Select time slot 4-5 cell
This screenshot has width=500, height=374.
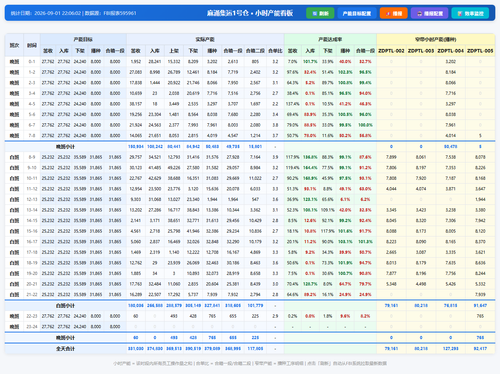[x=32, y=104]
